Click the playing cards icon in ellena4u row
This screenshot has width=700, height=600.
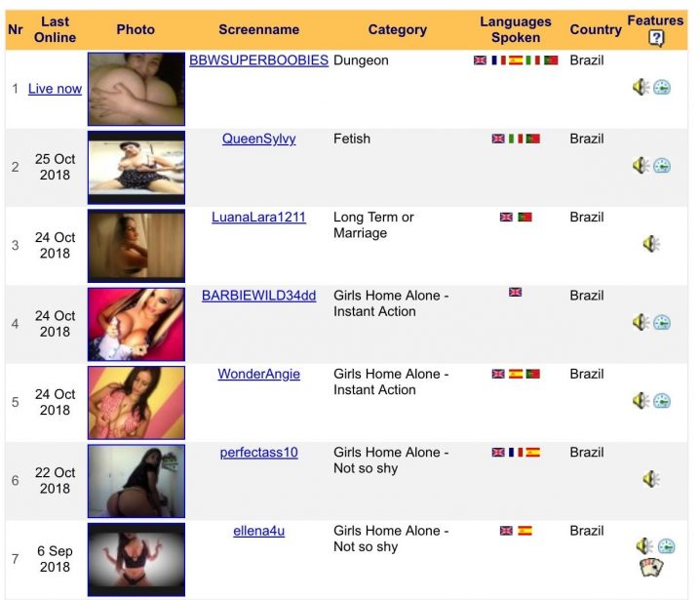[651, 568]
